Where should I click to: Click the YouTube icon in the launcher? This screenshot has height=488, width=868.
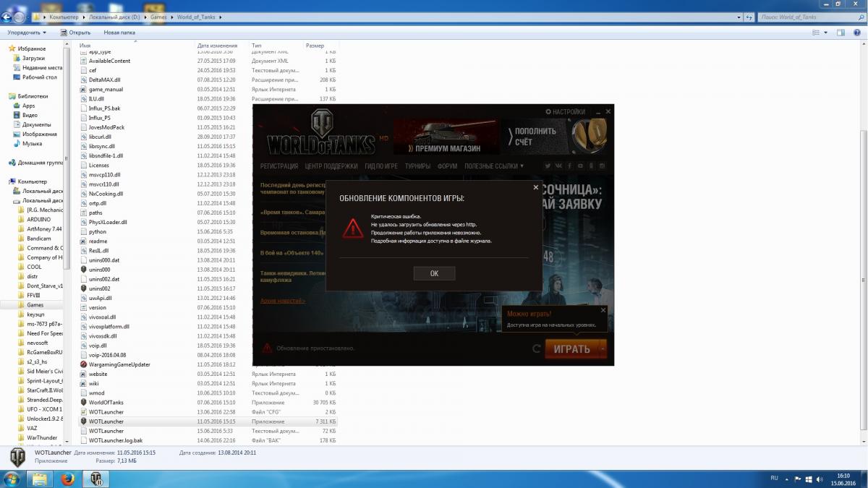(580, 166)
